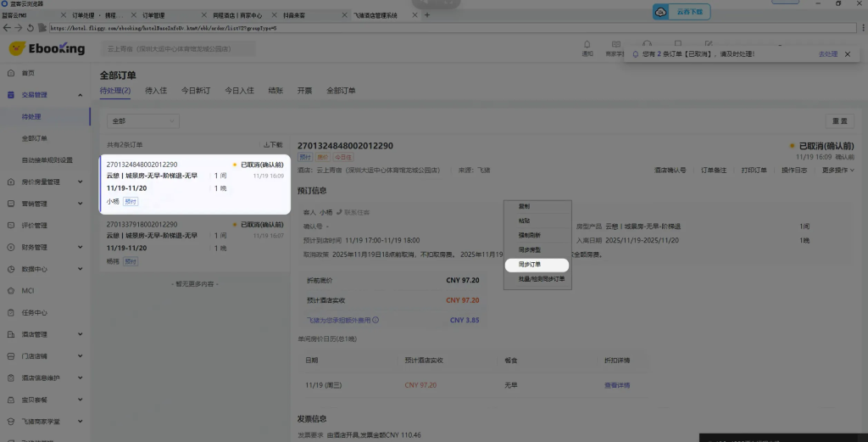This screenshot has height=442, width=868.
Task: Click the browser back arrow
Action: click(7, 27)
